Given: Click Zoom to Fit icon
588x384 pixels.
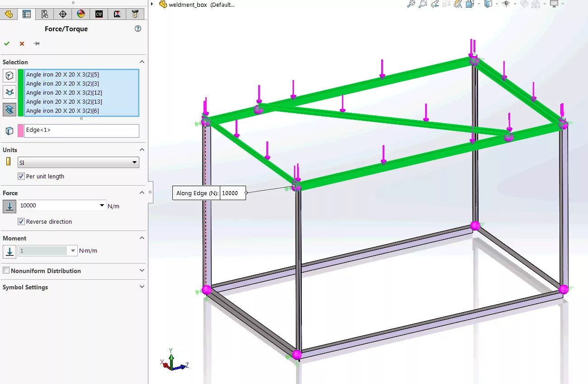Looking at the screenshot, I should point(411,4).
